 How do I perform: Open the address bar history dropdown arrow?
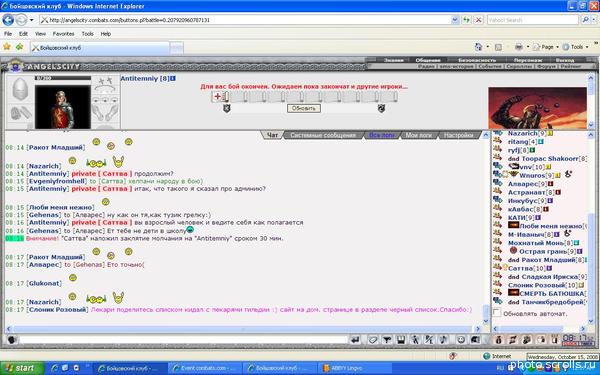point(455,20)
